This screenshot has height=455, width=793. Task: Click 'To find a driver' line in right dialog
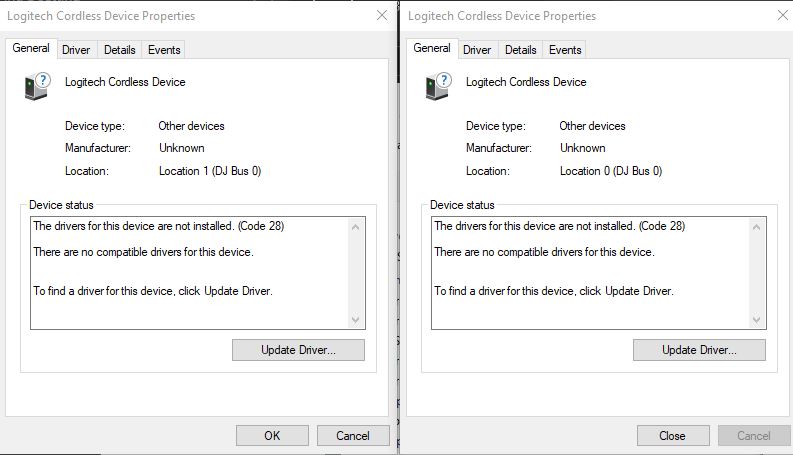point(554,291)
